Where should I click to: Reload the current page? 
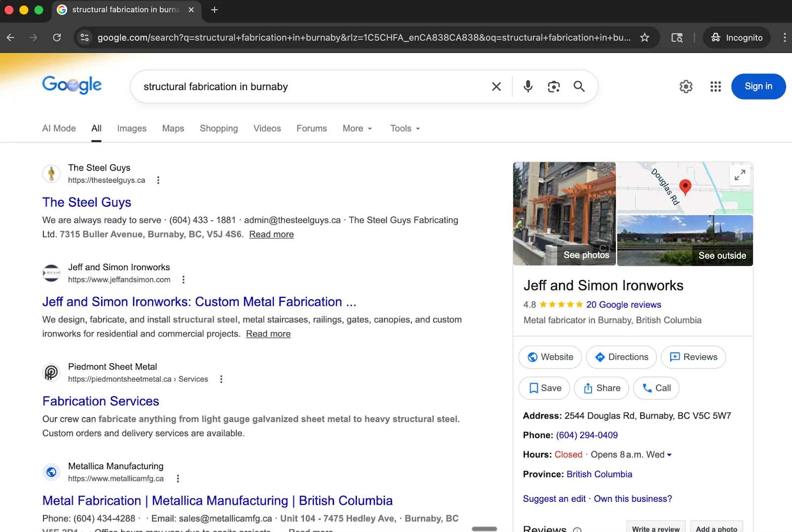57,38
